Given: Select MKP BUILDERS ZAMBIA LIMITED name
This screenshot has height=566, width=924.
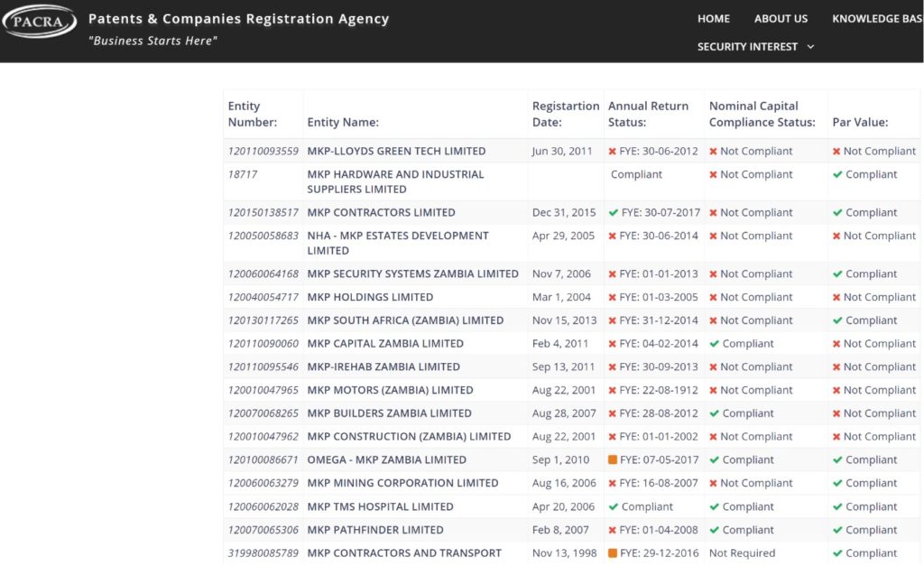Looking at the screenshot, I should coord(390,413).
